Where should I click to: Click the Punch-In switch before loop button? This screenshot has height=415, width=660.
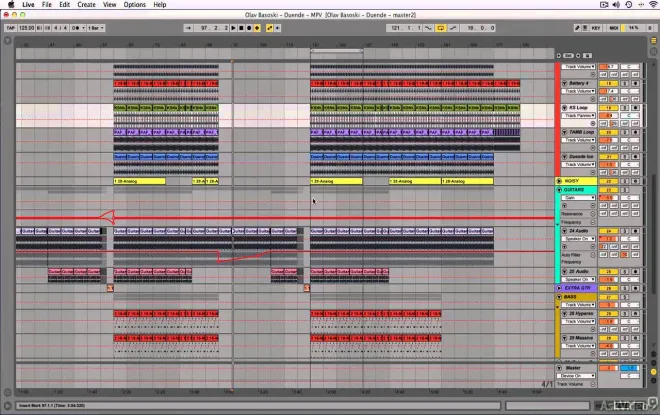click(x=428, y=28)
